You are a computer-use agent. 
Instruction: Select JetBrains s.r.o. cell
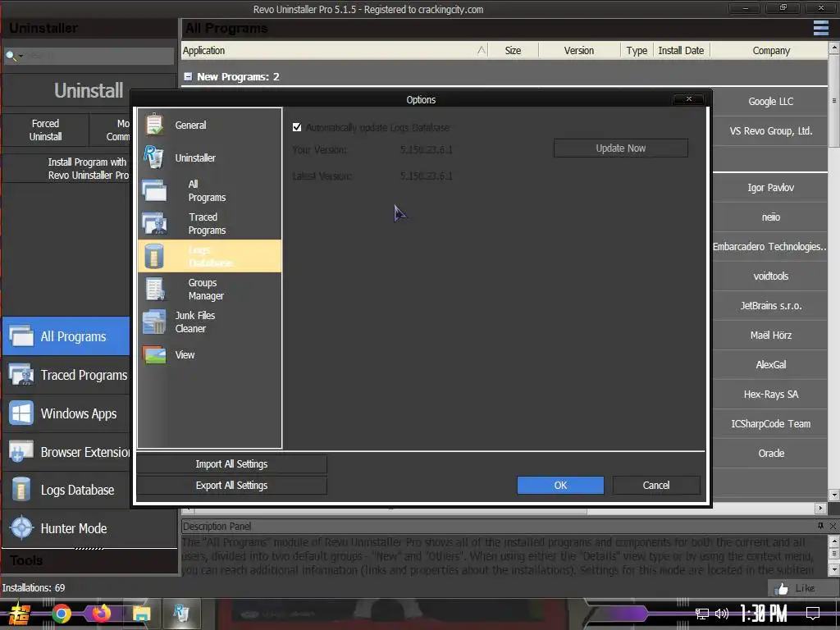(770, 305)
